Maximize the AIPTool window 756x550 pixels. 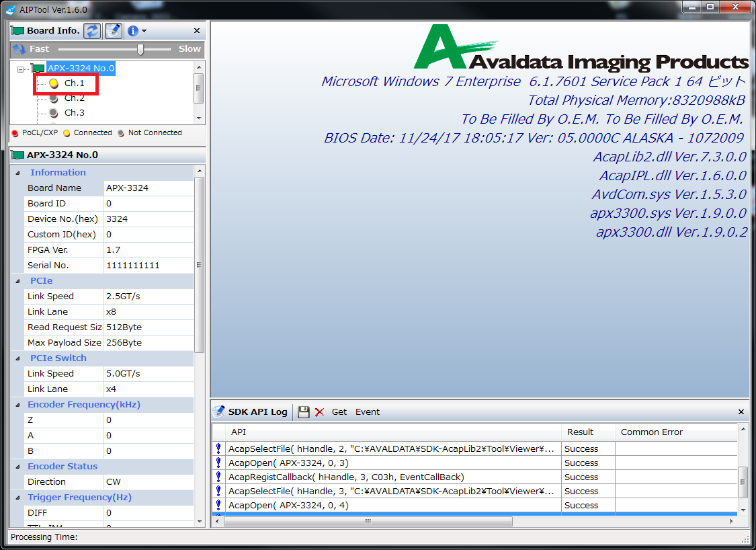pos(710,7)
